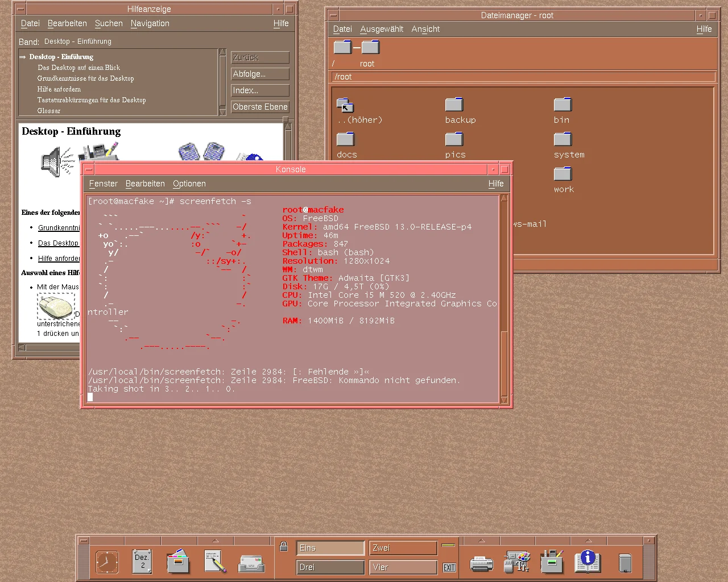The image size is (728, 582).
Task: Open the system folder in Dateimanager
Action: click(x=562, y=139)
